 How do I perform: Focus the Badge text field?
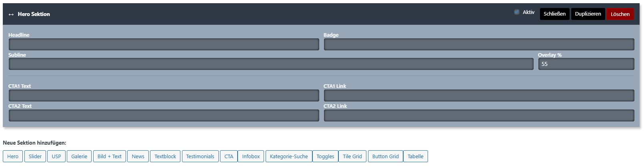pyautogui.click(x=479, y=44)
